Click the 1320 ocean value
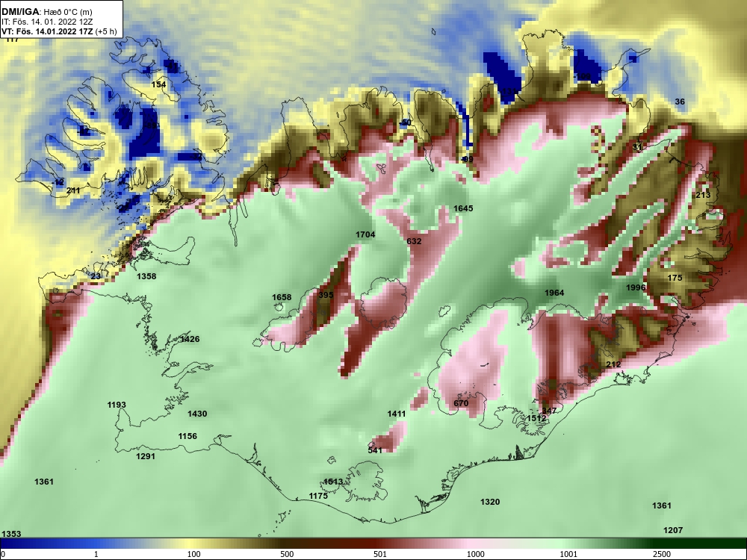This screenshot has width=747, height=560. pyautogui.click(x=490, y=502)
